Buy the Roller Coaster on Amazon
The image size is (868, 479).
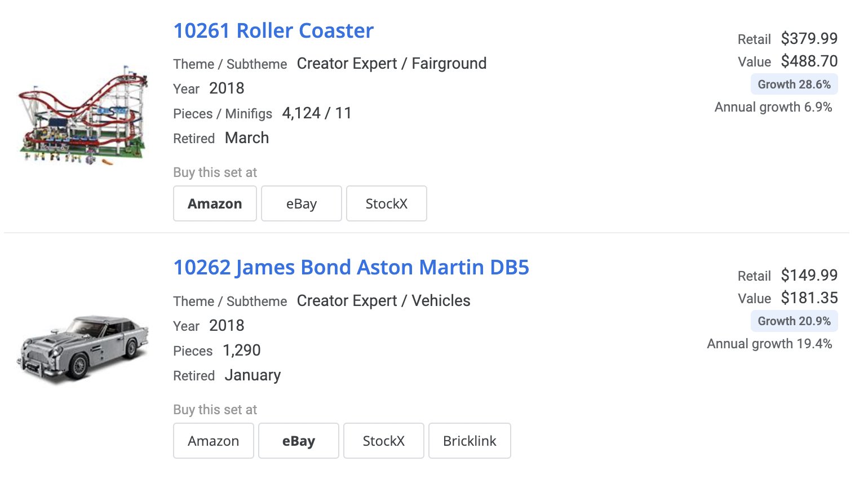[x=215, y=203]
